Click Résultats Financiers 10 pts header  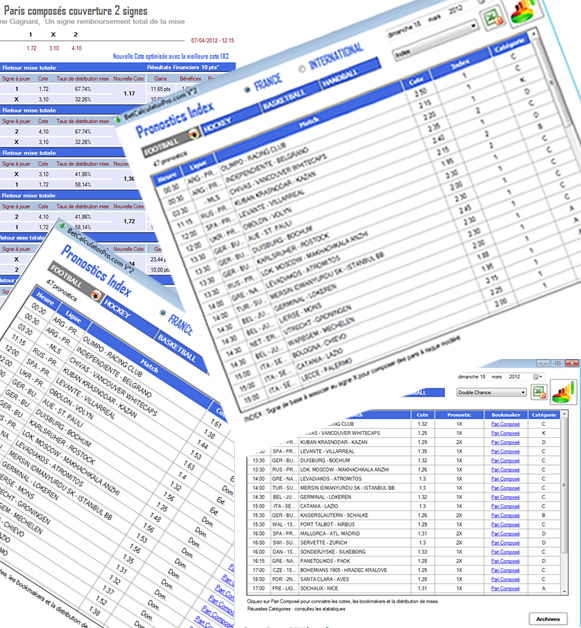(x=183, y=67)
